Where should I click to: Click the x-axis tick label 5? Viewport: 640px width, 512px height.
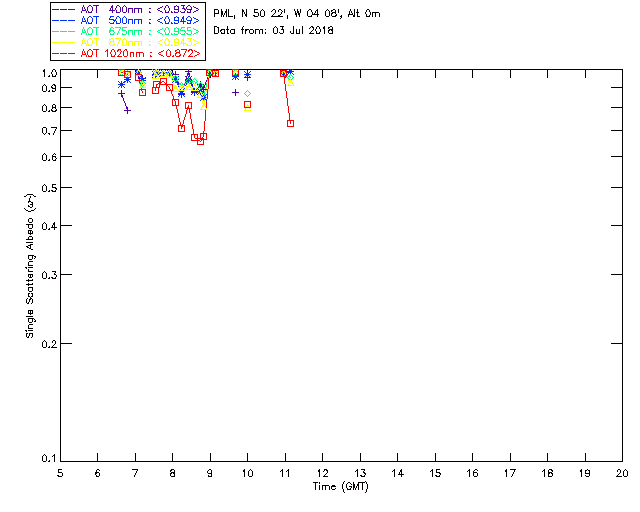[60, 473]
